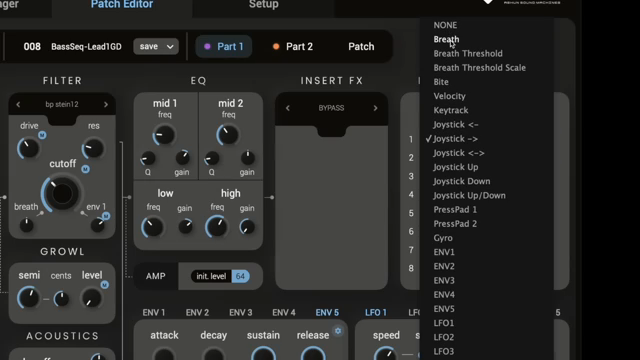Click the drive modulation M badge
Screen dimensions: 640x360
point(42,135)
